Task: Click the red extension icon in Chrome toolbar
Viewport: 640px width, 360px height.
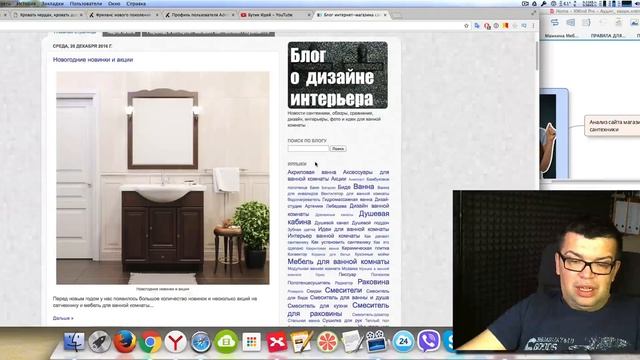Action: 487,26
